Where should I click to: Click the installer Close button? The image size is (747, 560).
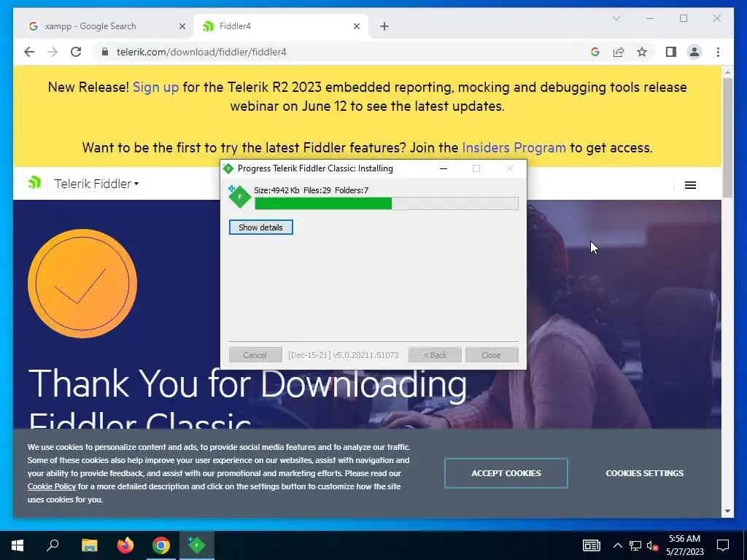point(491,355)
